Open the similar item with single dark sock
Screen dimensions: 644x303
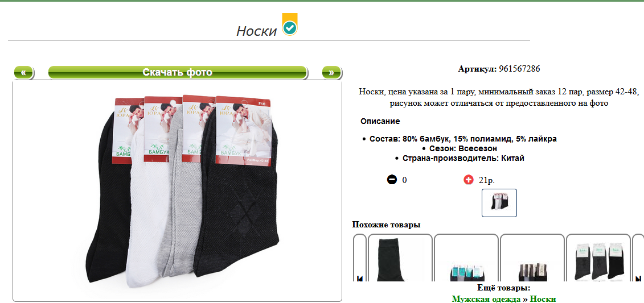(x=400, y=258)
